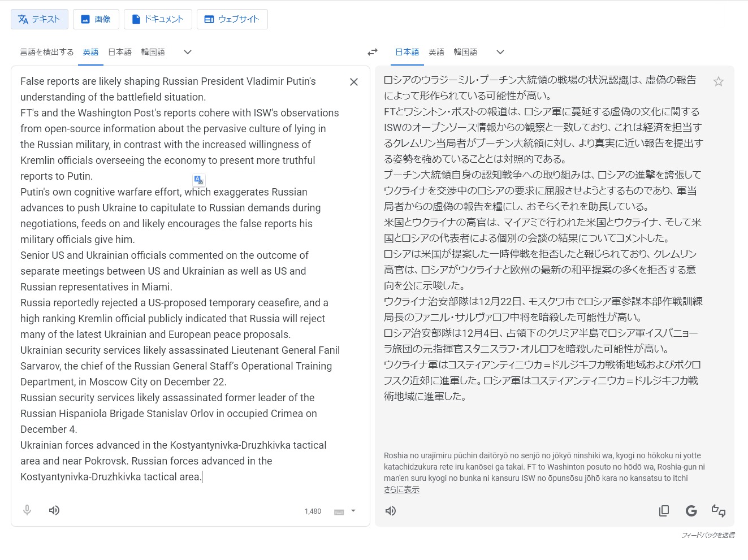Image resolution: width=748 pixels, height=560 pixels.
Task: Open the rate translation feedback icon
Action: point(718,511)
